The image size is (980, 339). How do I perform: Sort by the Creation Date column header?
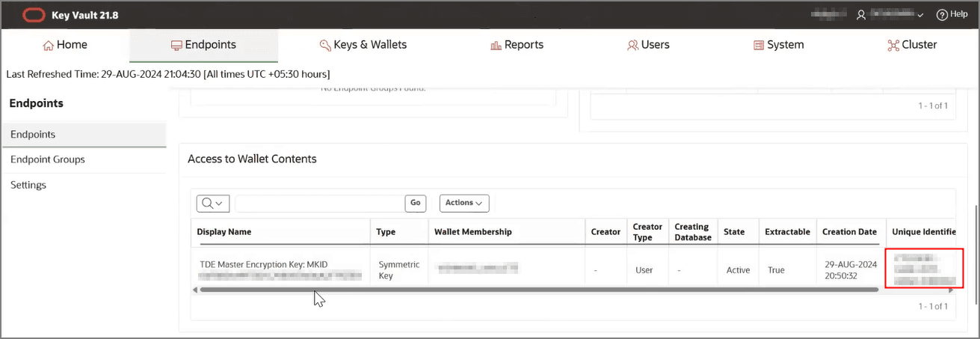849,232
